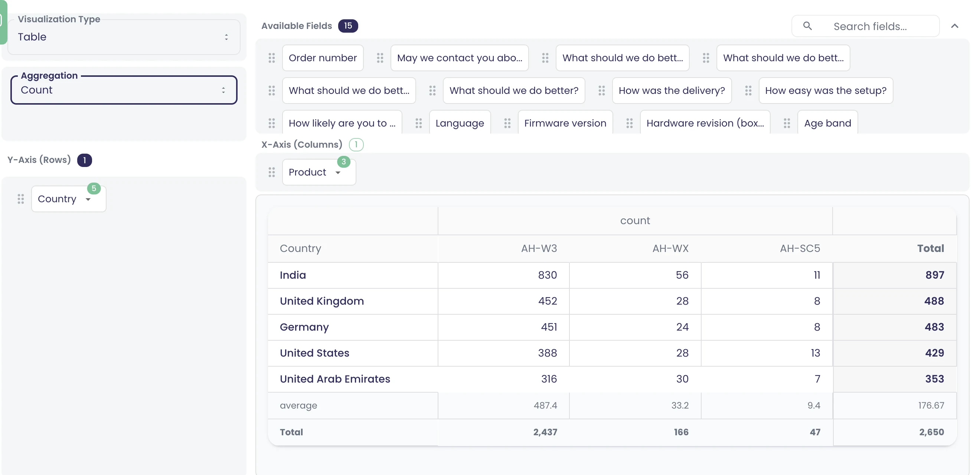Image resolution: width=980 pixels, height=475 pixels.
Task: Click the United Kingdom row label
Action: 322,301
